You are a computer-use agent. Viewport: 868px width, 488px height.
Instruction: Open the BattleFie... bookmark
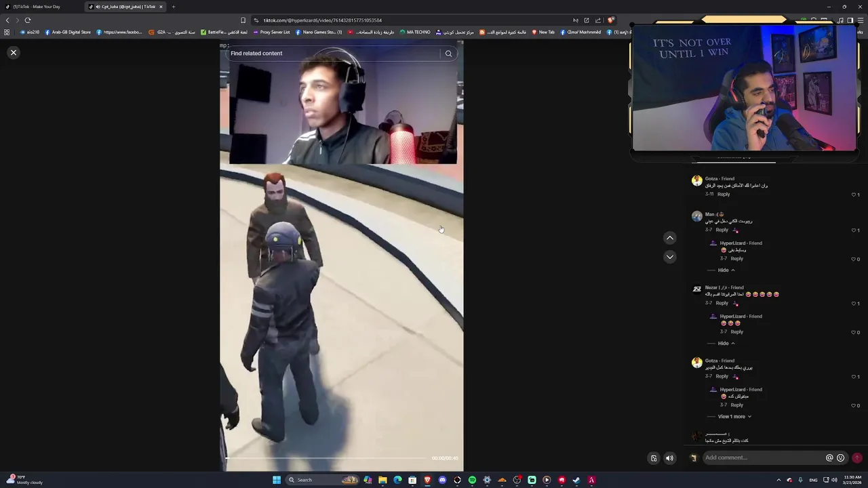[x=224, y=32]
